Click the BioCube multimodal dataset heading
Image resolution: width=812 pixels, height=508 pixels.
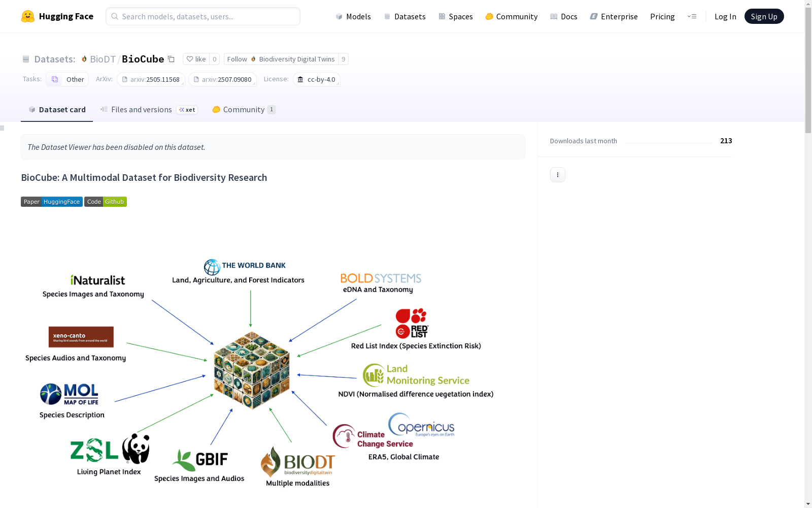pyautogui.click(x=144, y=177)
